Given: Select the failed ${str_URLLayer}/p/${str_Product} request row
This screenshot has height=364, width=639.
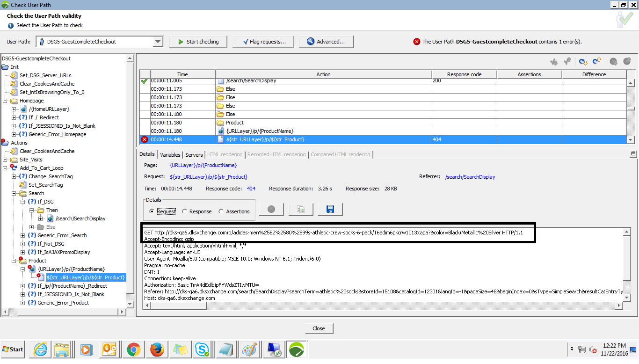Looking at the screenshot, I should (x=281, y=139).
